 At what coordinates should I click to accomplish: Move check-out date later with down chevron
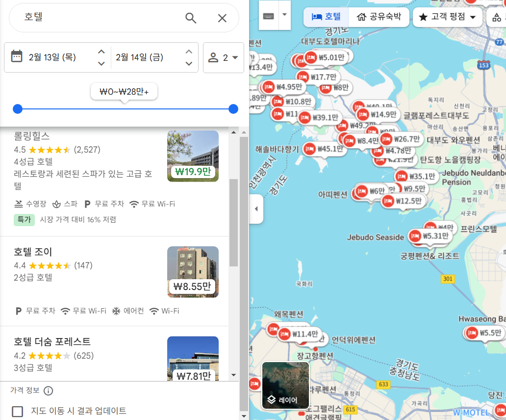tap(189, 64)
